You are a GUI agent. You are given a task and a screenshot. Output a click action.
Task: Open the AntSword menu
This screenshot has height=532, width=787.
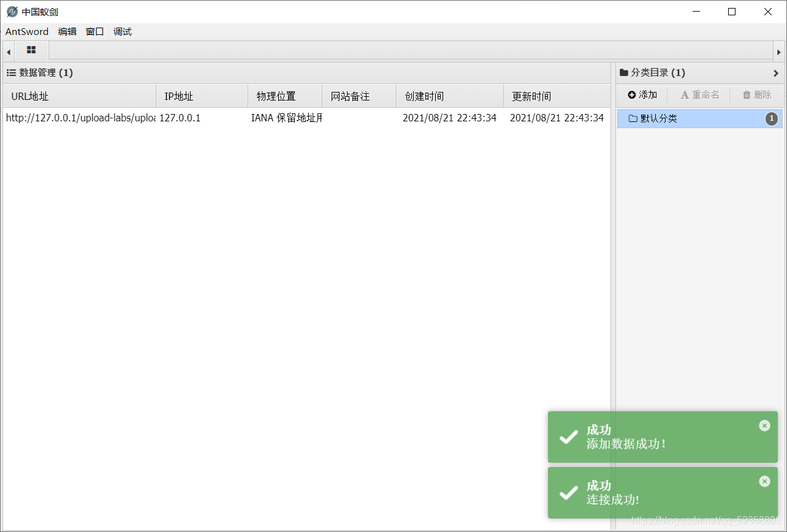27,32
